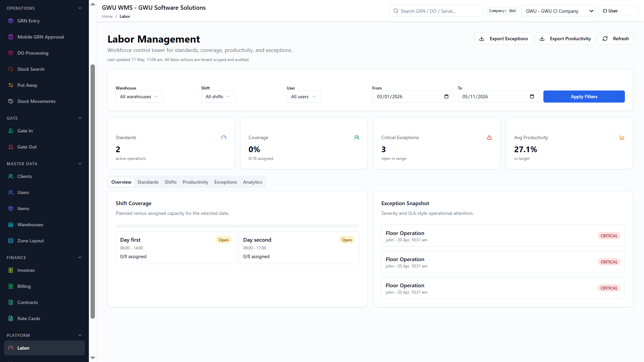Click the From date field 03/01/2026
The image size is (644, 362).
coord(413,97)
